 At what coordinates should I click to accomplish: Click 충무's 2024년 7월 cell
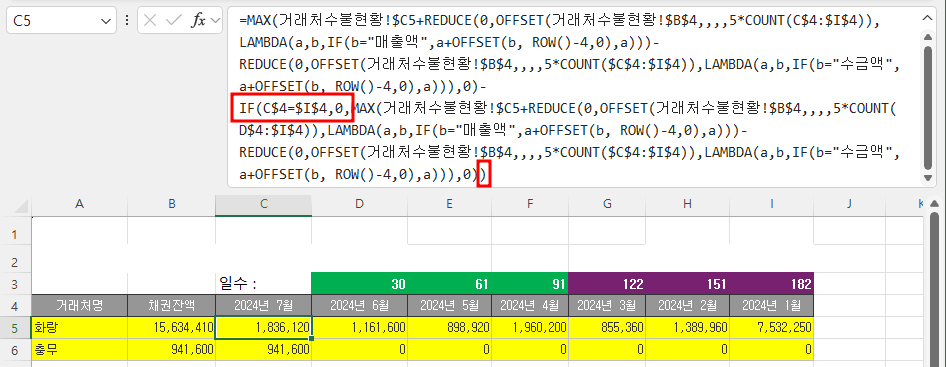coord(263,350)
